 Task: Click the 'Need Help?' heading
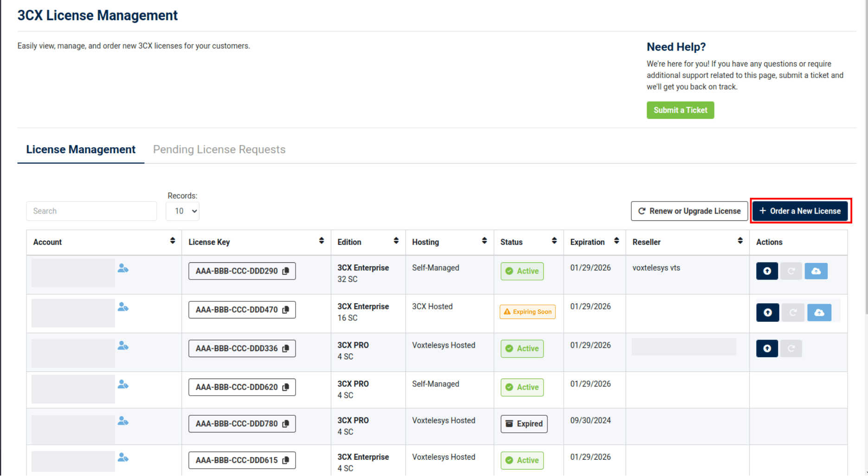676,47
